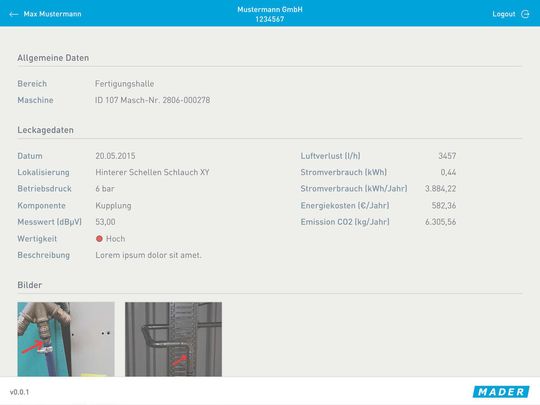Click the 3457 air loss value
This screenshot has width=540, height=405.
447,156
